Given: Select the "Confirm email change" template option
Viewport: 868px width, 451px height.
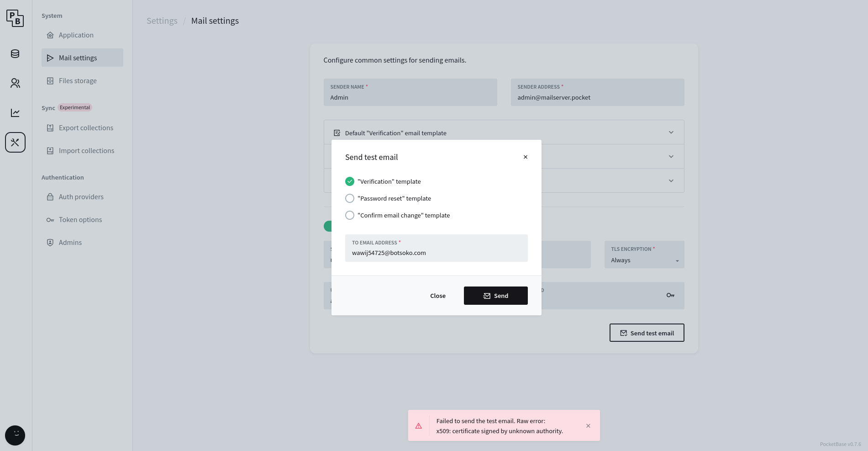Looking at the screenshot, I should click(350, 215).
